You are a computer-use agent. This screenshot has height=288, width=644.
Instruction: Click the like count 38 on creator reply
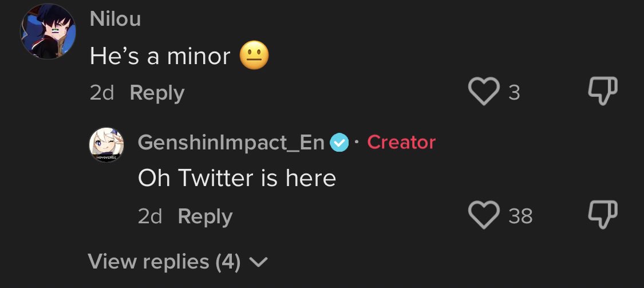[520, 216]
